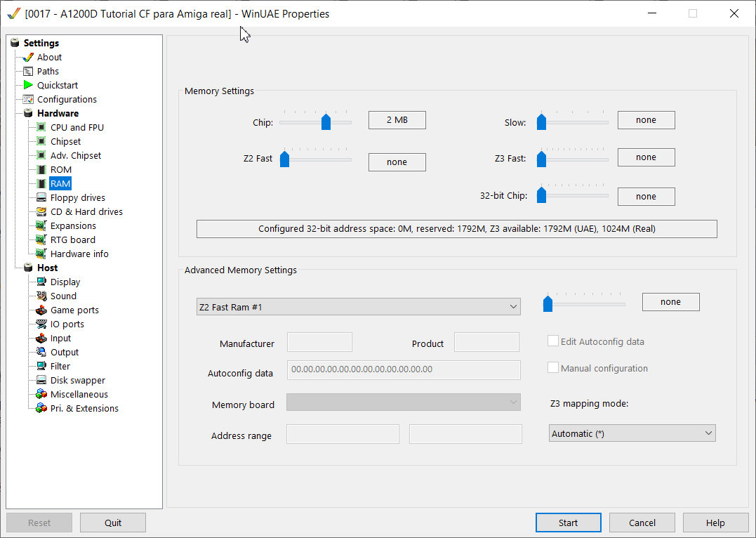Screen dimensions: 756x538
Task: Click the configured 32-bit address space status
Action: [x=456, y=229]
